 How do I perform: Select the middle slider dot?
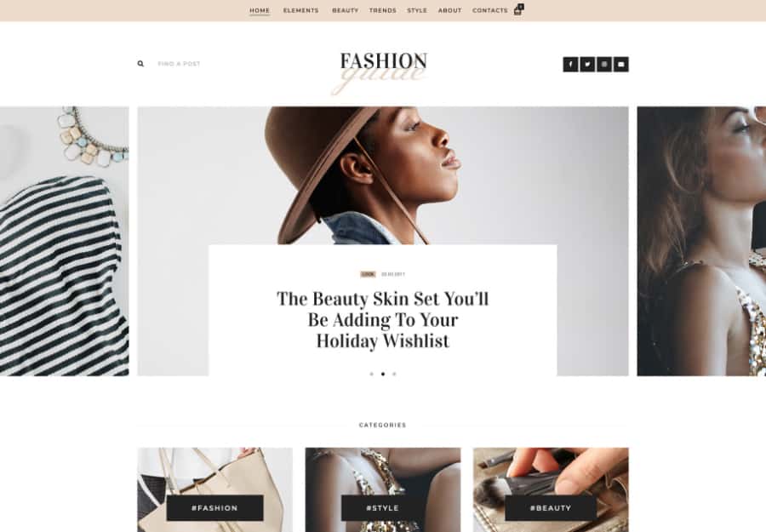point(383,375)
